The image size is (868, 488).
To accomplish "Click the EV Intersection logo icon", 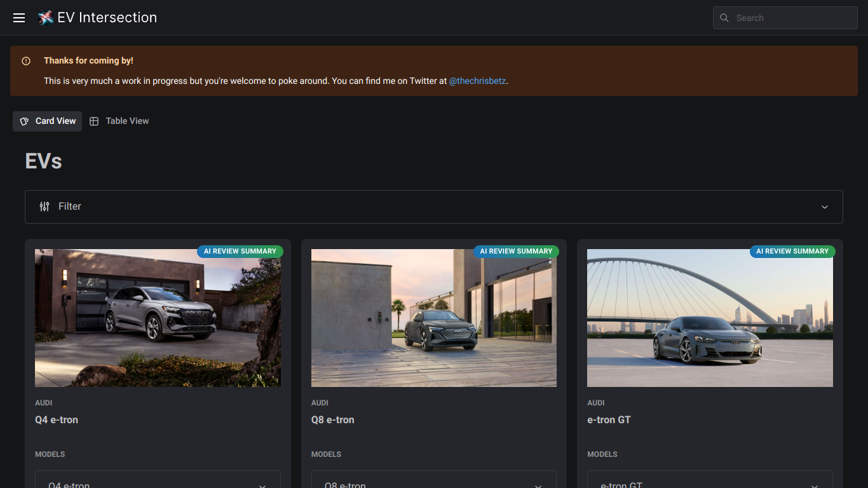I will click(46, 18).
